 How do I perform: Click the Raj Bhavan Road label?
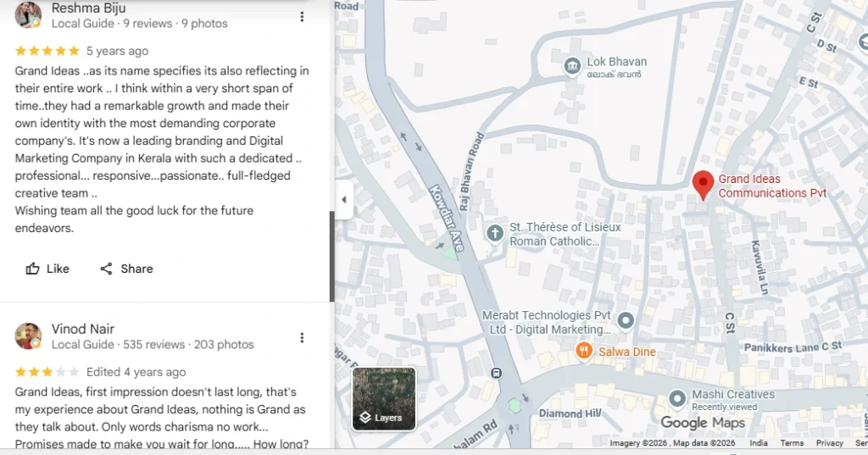point(471,171)
